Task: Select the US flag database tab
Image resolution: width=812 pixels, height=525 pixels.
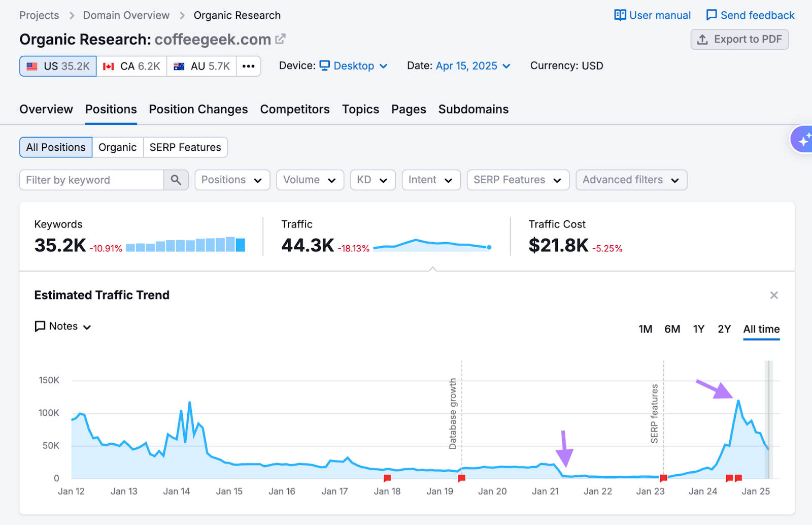Action: 57,66
